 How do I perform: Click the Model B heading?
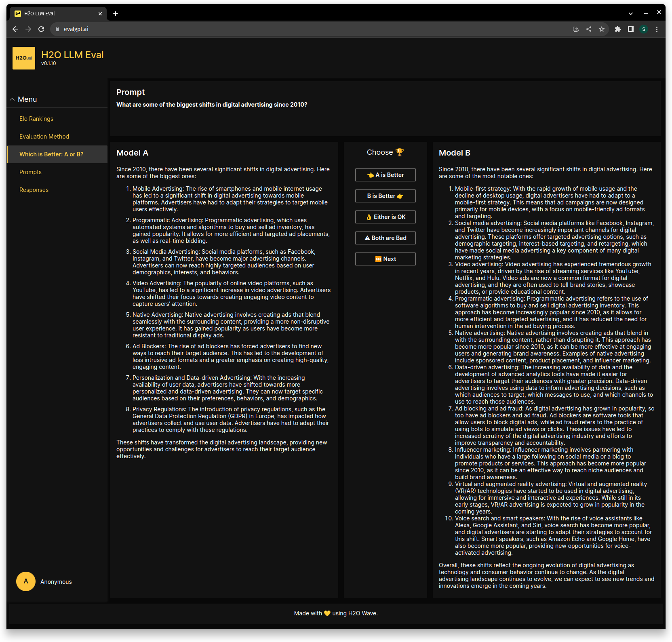(455, 153)
